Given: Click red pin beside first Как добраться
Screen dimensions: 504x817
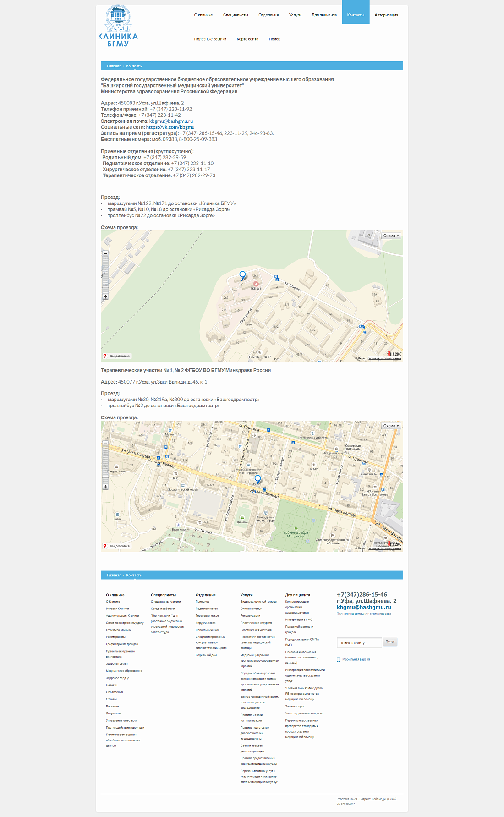Looking at the screenshot, I should pyautogui.click(x=105, y=356).
